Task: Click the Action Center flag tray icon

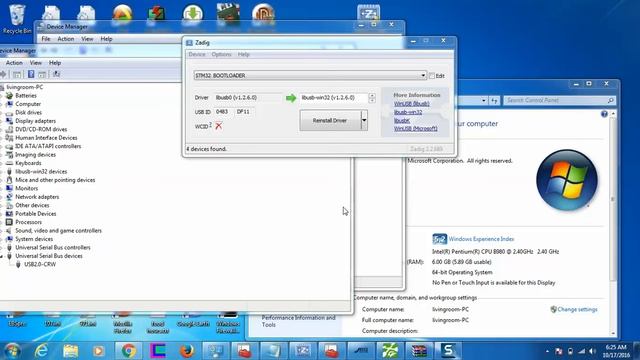Action: point(558,351)
